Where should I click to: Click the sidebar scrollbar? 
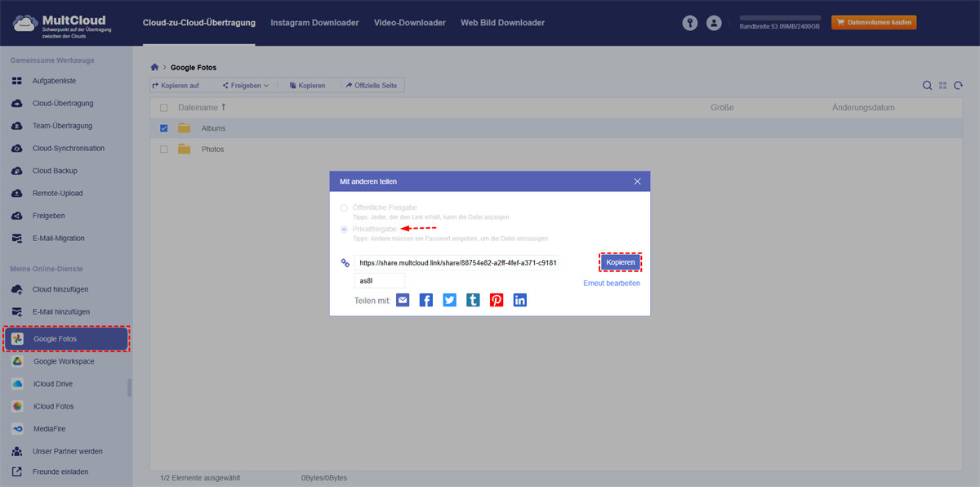click(130, 387)
